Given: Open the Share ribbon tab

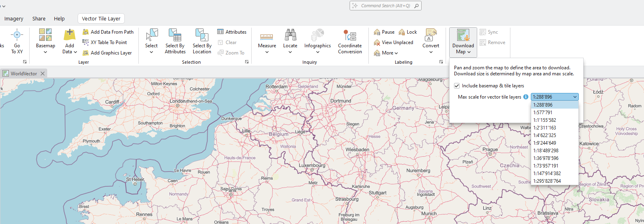Looking at the screenshot, I should (39, 19).
